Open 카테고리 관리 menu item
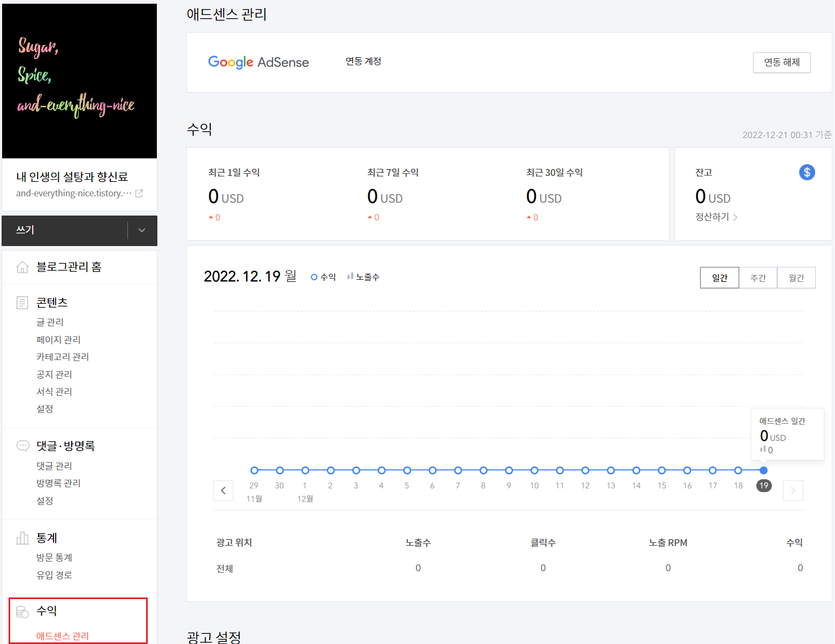Image resolution: width=835 pixels, height=644 pixels. [63, 357]
